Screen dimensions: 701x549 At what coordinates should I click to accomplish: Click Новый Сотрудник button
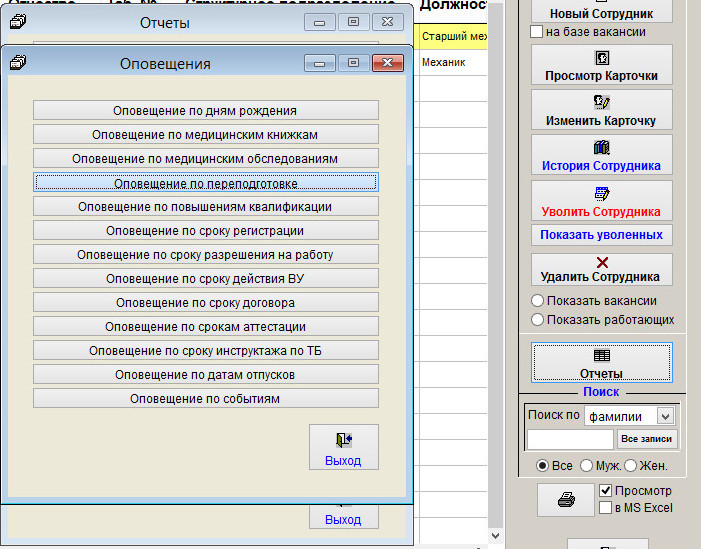601,11
